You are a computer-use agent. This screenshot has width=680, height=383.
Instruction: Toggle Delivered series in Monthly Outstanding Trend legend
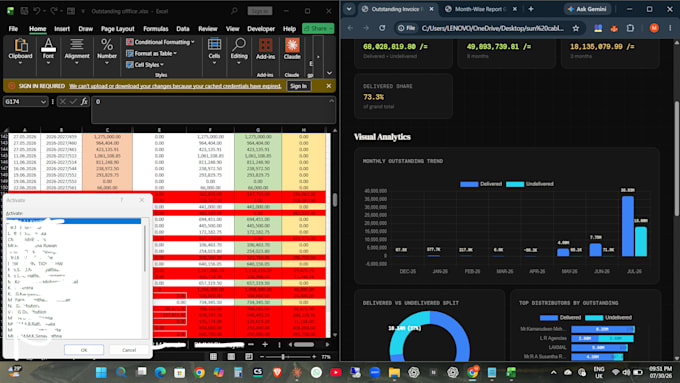point(481,184)
